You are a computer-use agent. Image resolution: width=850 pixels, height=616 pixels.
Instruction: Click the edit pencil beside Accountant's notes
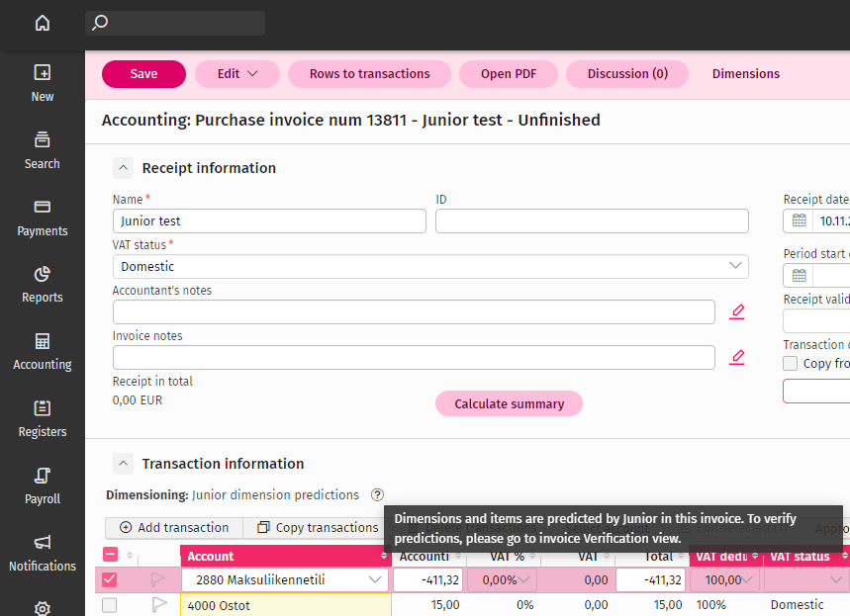click(736, 312)
